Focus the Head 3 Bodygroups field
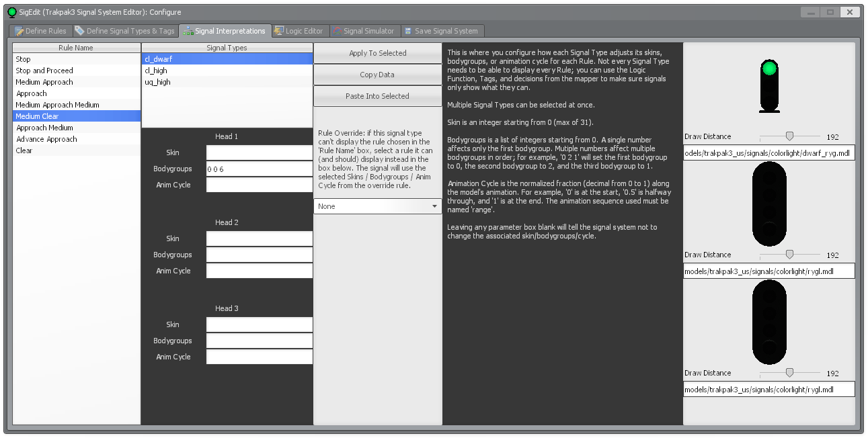The image size is (868, 438). coord(260,341)
